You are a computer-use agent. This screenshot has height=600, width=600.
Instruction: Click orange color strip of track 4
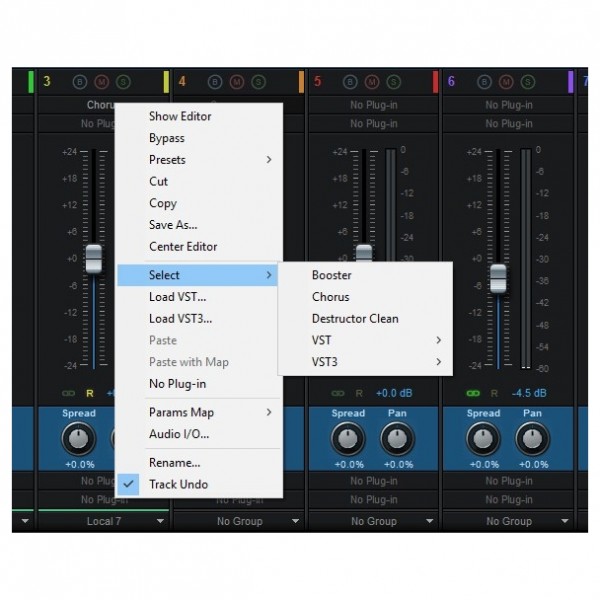(301, 82)
